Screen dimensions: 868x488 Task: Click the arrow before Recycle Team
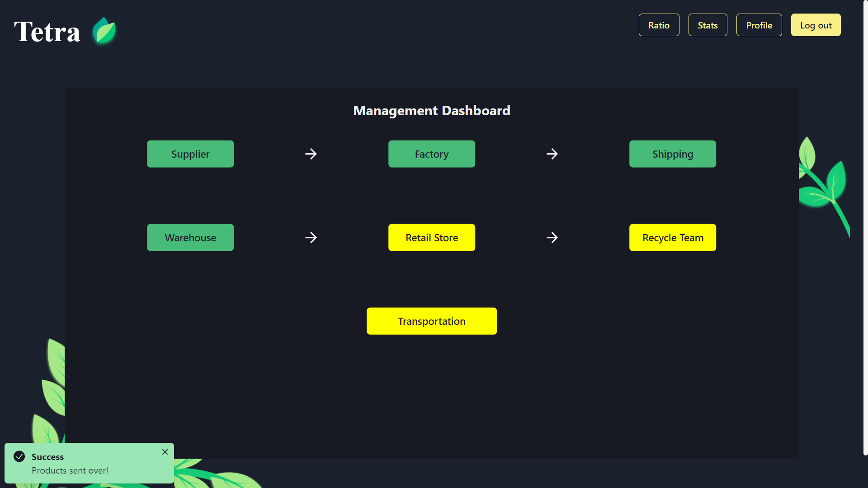[x=552, y=238]
